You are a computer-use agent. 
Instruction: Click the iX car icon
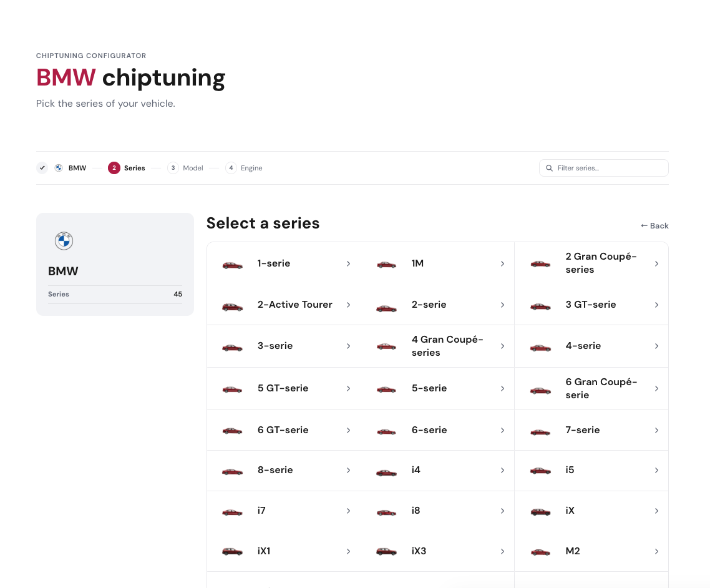(540, 512)
